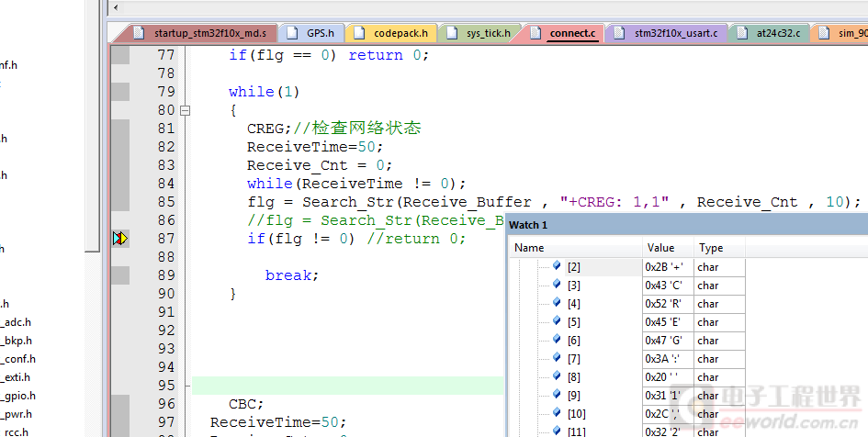Click on 'ReceiveTime=50;' at line 82
The image size is (868, 437).
click(x=315, y=147)
